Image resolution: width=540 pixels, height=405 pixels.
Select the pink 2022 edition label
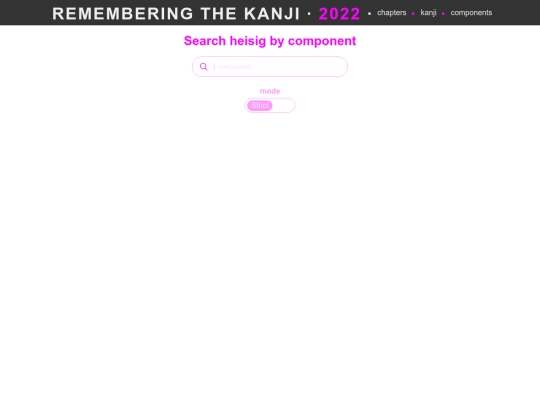tap(339, 14)
